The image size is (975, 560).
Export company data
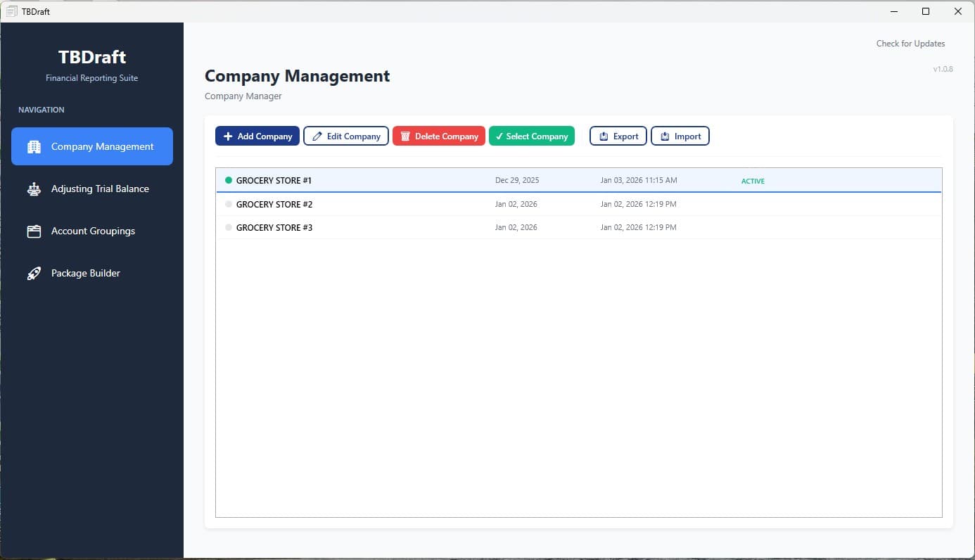tap(618, 136)
